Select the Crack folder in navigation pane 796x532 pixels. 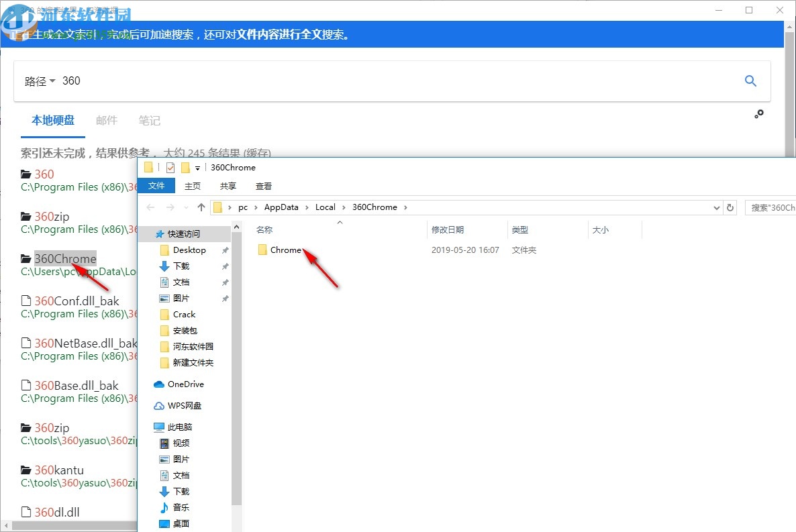[x=184, y=314]
